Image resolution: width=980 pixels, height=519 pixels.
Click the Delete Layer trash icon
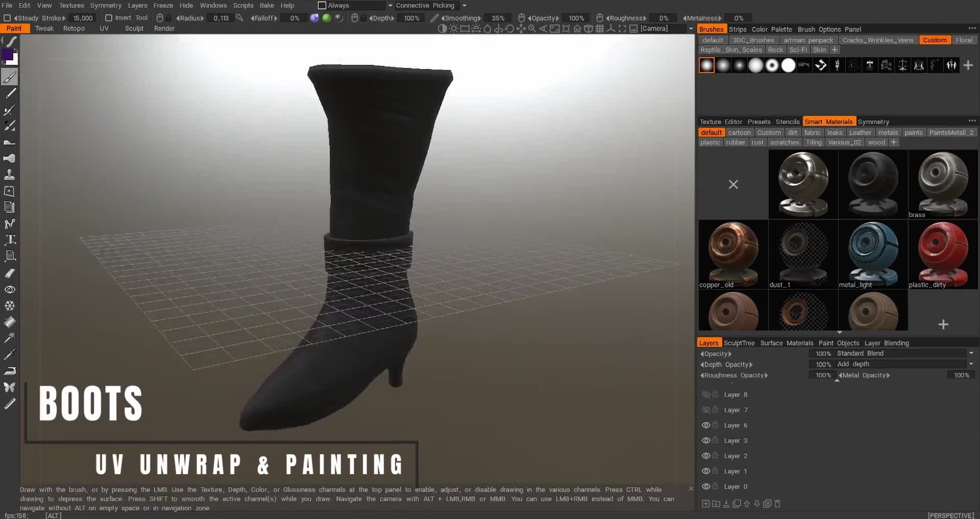click(x=776, y=504)
